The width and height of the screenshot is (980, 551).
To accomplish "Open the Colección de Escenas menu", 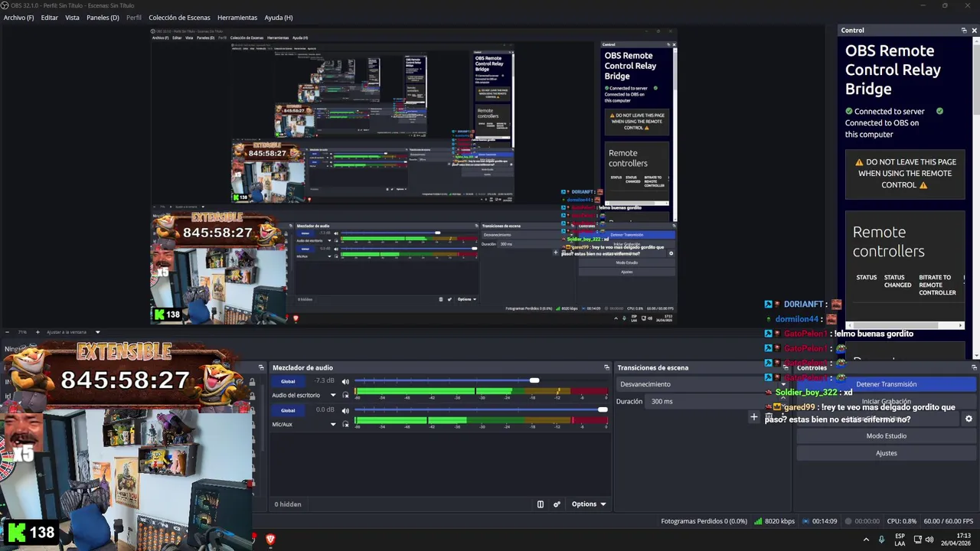I will 179,18.
